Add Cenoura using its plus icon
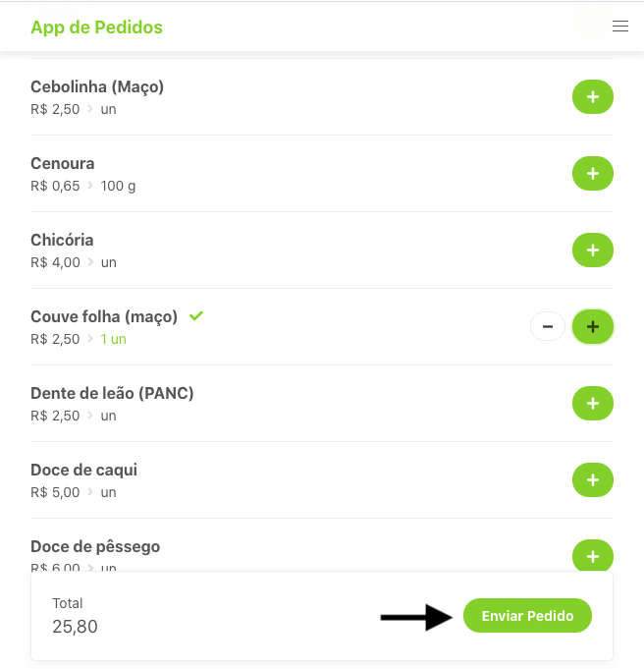The height and width of the screenshot is (669, 644). [592, 174]
